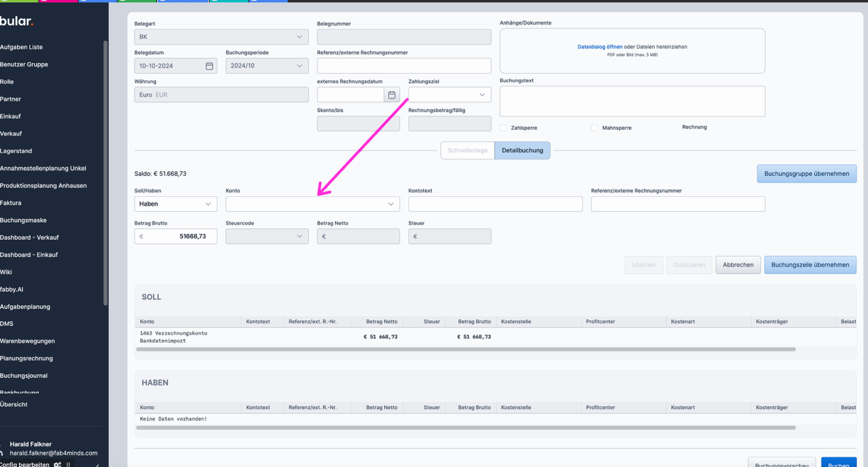Click the grip dots icon after Config bearbeiten
This screenshot has width=868, height=467.
point(68,464)
